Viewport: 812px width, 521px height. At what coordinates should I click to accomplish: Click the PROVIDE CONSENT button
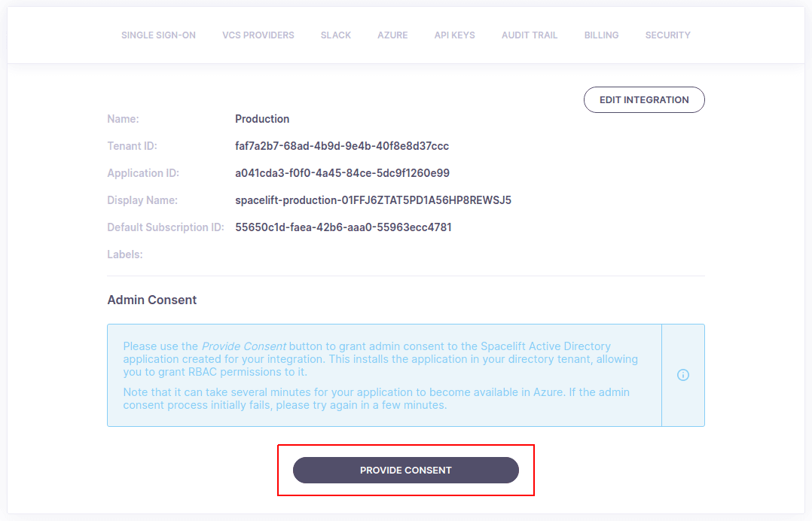(x=406, y=470)
